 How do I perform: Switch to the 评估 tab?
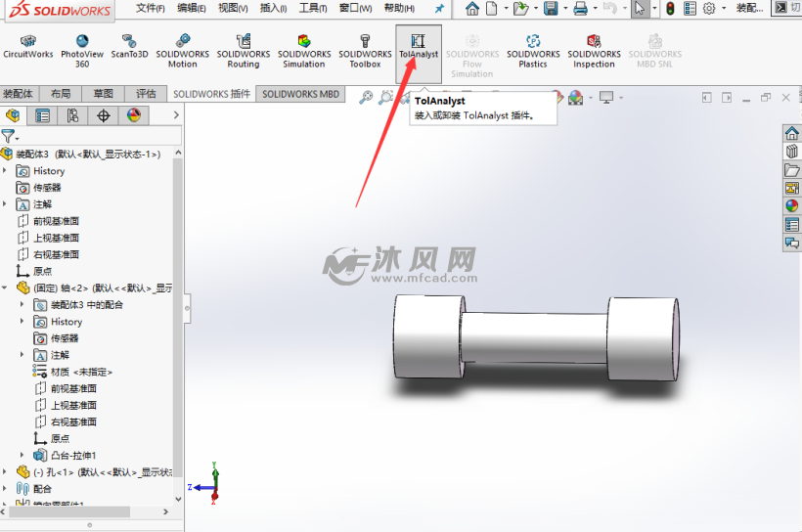[x=146, y=94]
